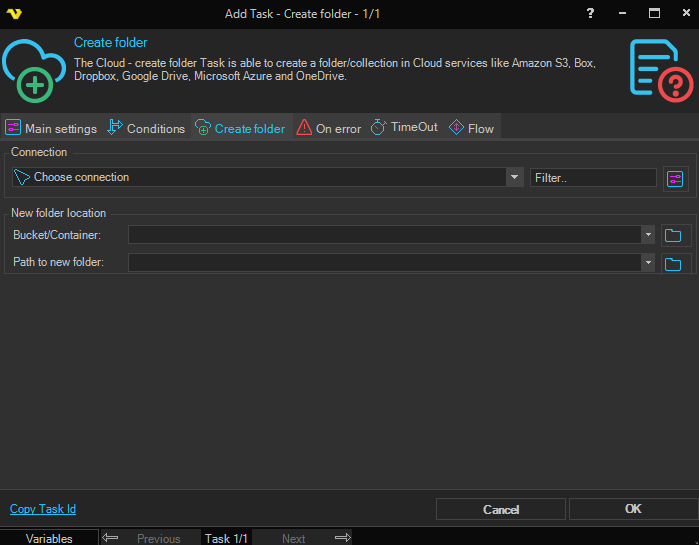Open the Flow tab
The width and height of the screenshot is (699, 545).
click(471, 128)
